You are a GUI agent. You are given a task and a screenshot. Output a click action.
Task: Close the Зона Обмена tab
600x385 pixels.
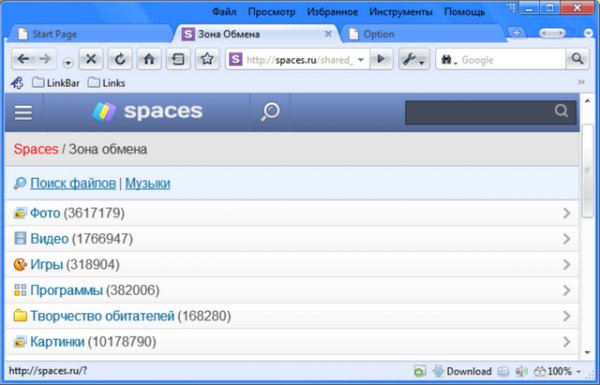[x=328, y=34]
